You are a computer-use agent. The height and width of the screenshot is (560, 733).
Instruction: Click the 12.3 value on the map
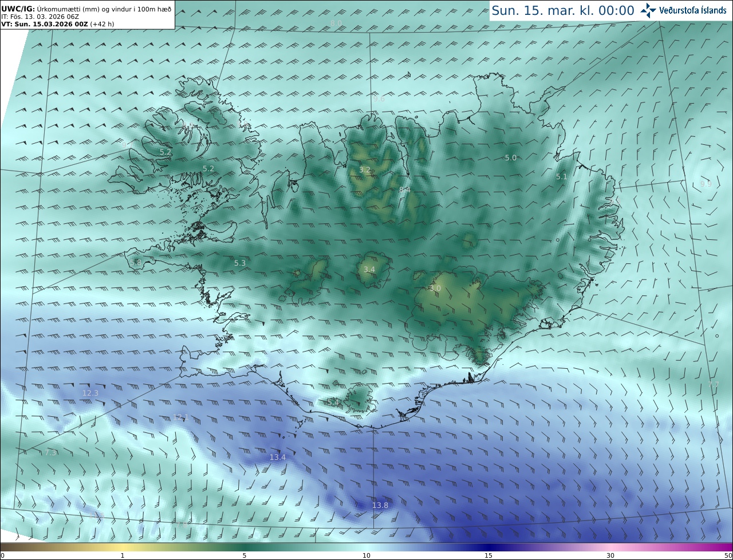coord(90,393)
